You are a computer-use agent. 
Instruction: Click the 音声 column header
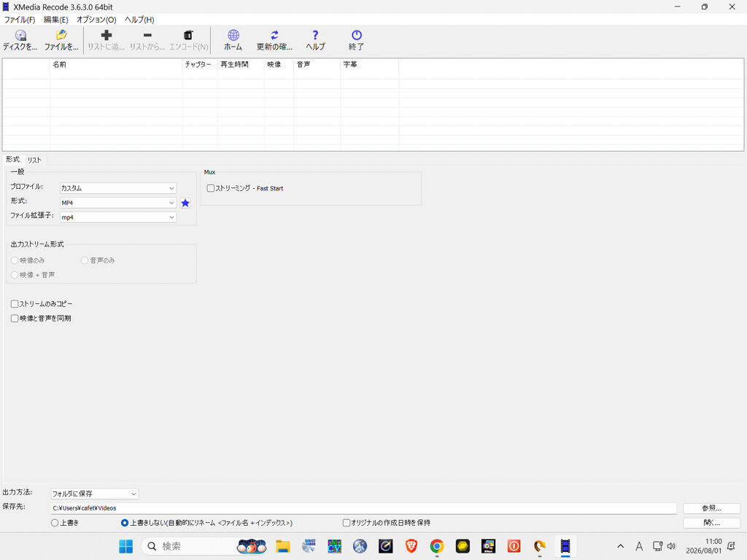point(317,65)
